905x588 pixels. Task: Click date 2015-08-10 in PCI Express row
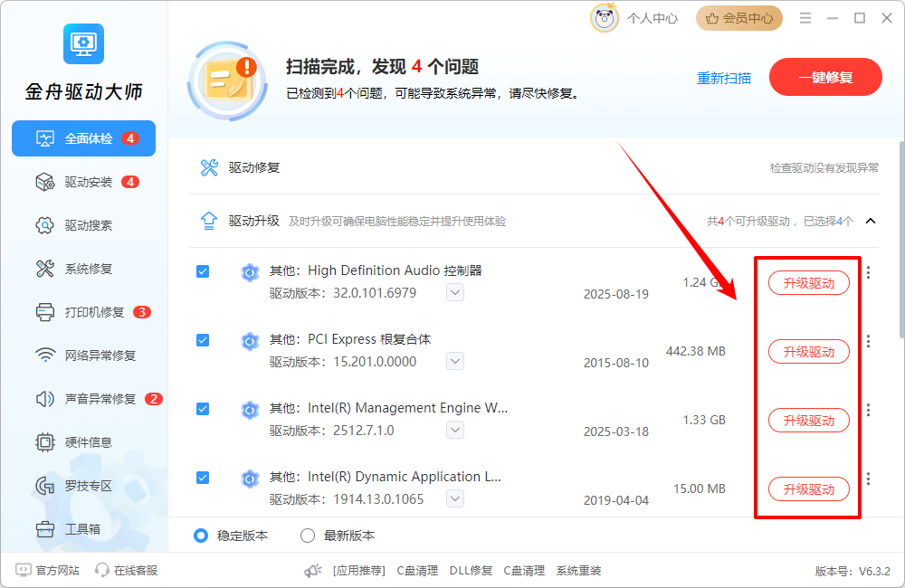click(615, 363)
